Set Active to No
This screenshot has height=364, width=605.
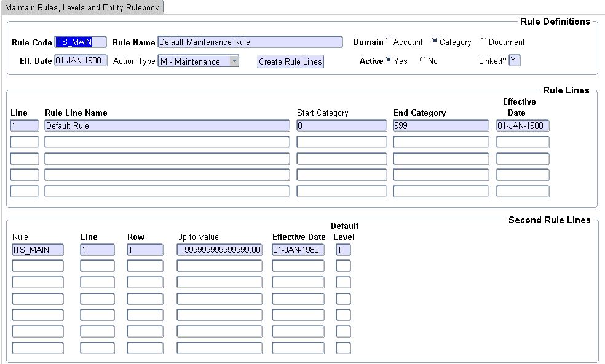tap(422, 61)
